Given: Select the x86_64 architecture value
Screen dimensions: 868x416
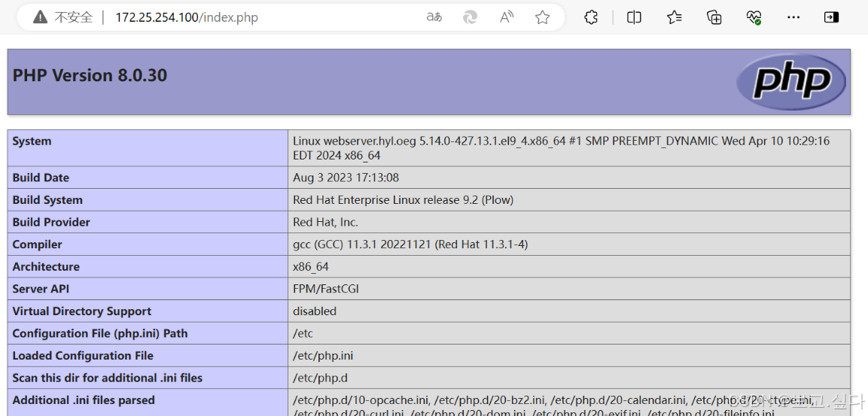Looking at the screenshot, I should point(311,266).
